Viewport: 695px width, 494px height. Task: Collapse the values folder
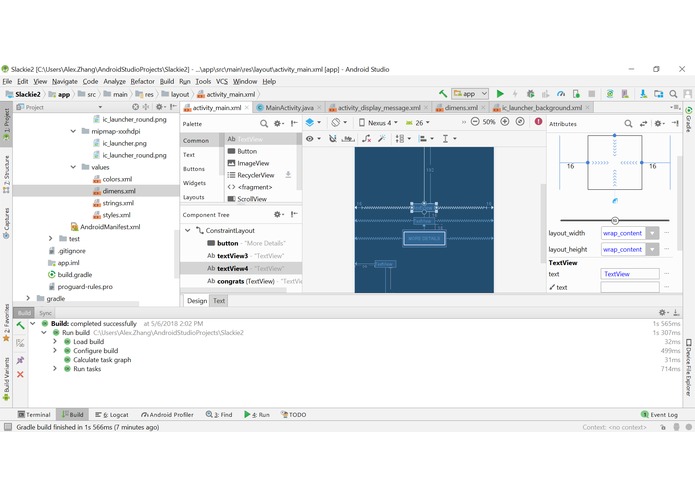click(73, 167)
